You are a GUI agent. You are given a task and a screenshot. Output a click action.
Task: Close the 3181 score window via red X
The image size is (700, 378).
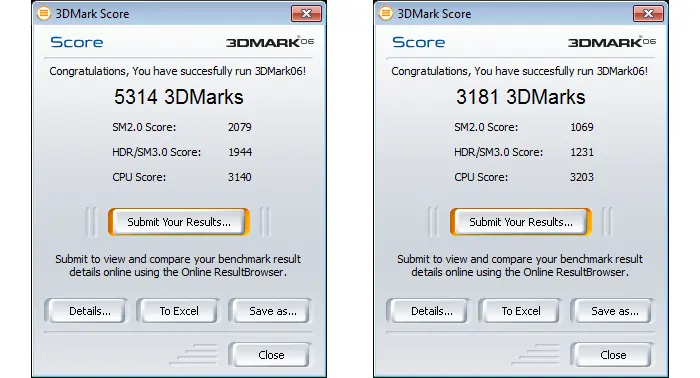648,14
